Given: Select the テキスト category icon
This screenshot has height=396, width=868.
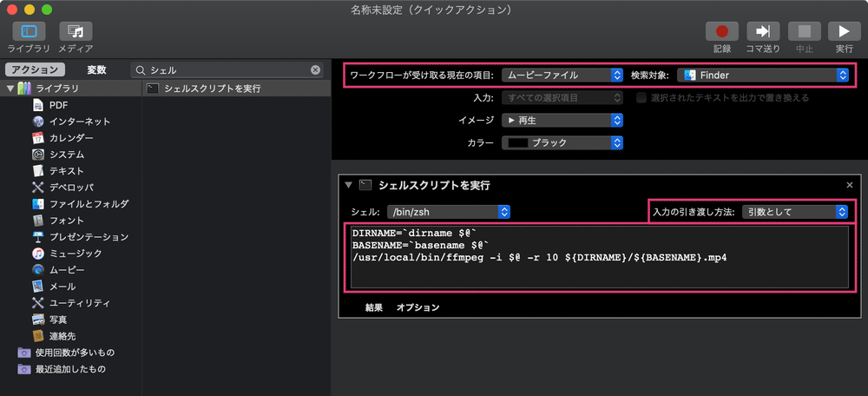Looking at the screenshot, I should coord(37,170).
